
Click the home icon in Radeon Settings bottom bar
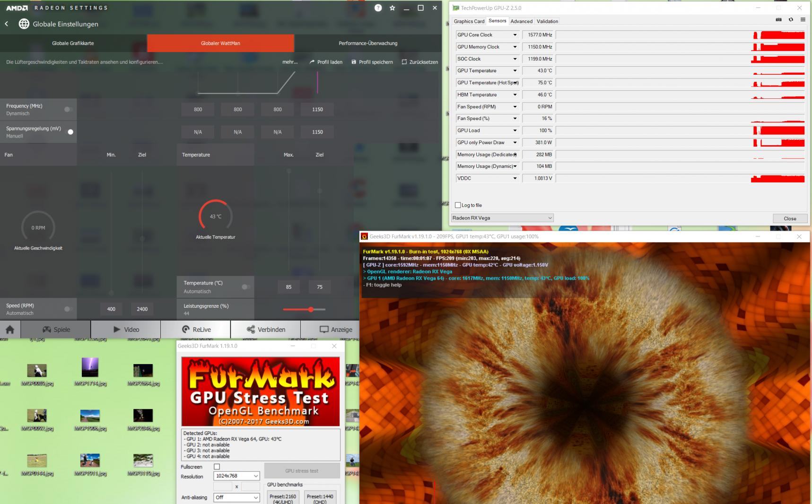pos(10,330)
